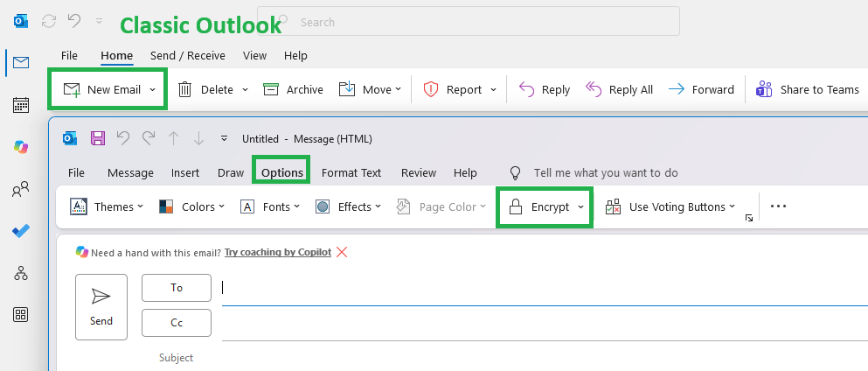Open the Insert tab
This screenshot has width=868, height=371.
click(x=185, y=172)
